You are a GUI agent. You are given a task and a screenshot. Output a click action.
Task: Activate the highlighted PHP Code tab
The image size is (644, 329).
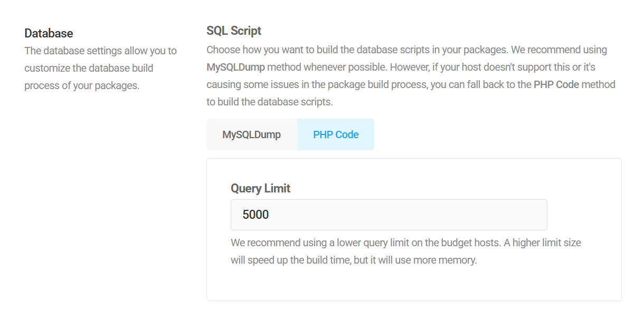pyautogui.click(x=336, y=134)
